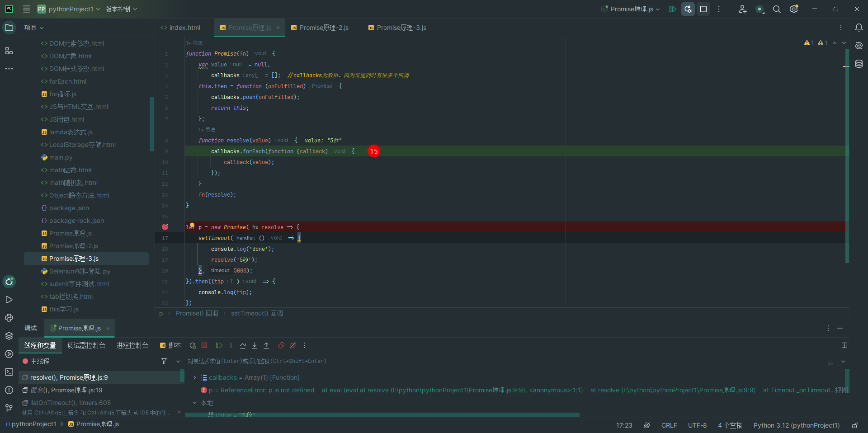Select the 匿名() stack frame at line 19
868x433 pixels.
coord(101,390)
